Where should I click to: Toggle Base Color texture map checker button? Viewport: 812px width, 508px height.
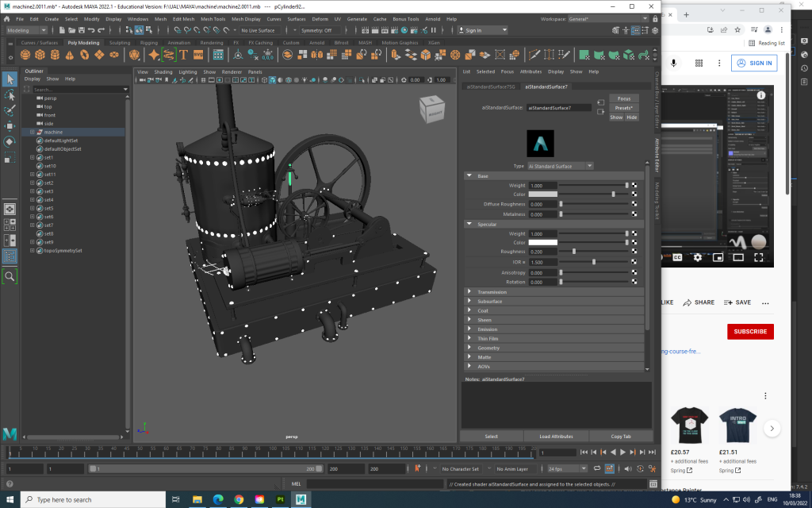[634, 194]
